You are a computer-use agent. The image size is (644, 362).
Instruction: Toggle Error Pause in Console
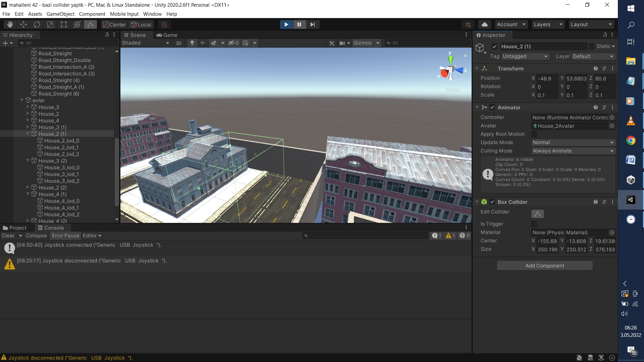[x=65, y=236]
